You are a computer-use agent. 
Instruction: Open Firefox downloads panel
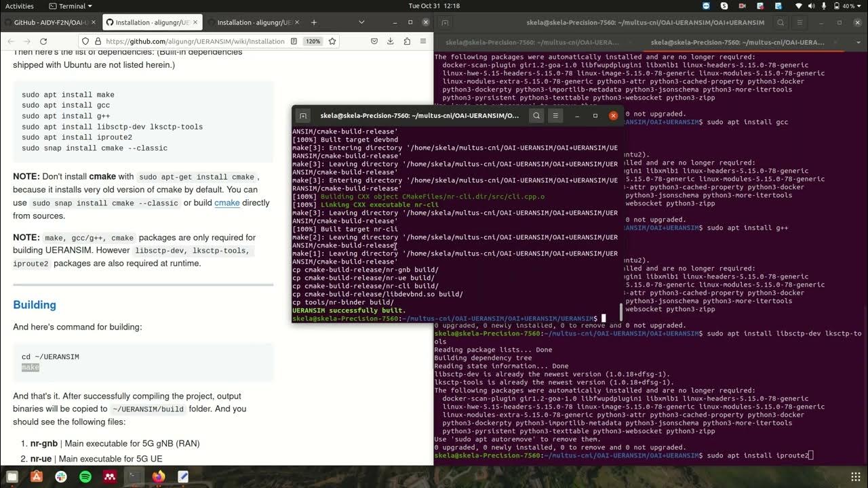tap(390, 41)
